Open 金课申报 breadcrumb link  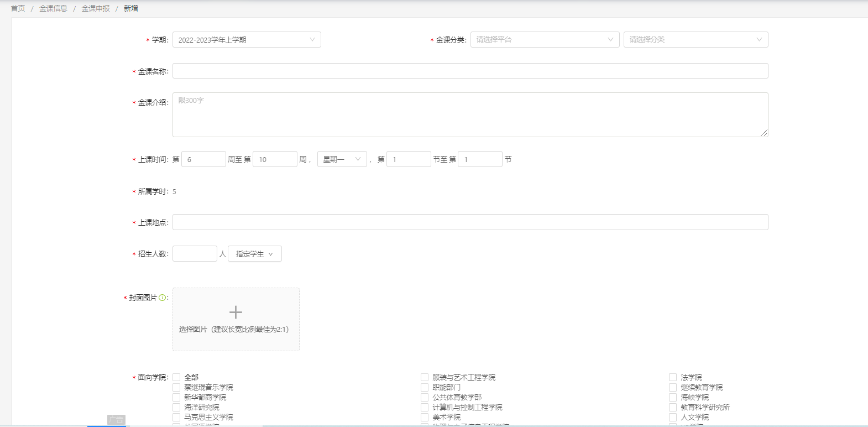[96, 8]
